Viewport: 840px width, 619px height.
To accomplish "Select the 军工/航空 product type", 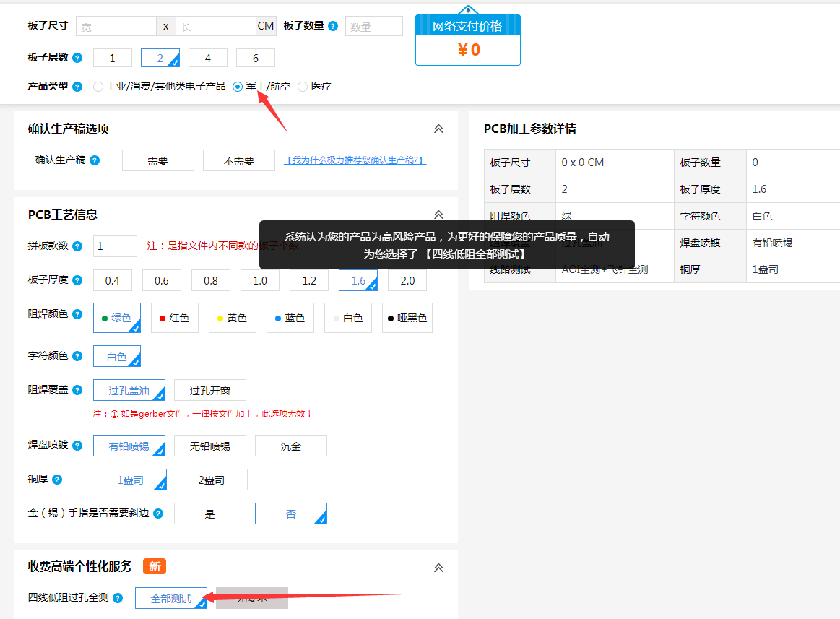I will tap(238, 87).
